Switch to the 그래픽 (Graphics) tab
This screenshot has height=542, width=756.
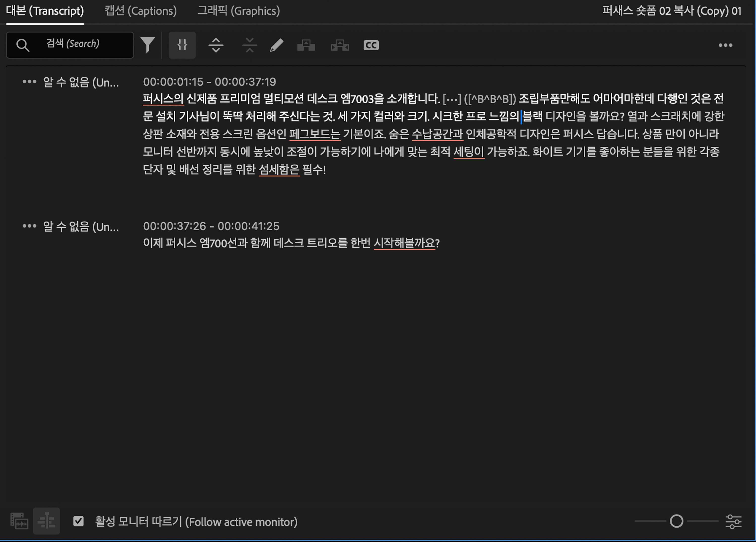pyautogui.click(x=238, y=11)
